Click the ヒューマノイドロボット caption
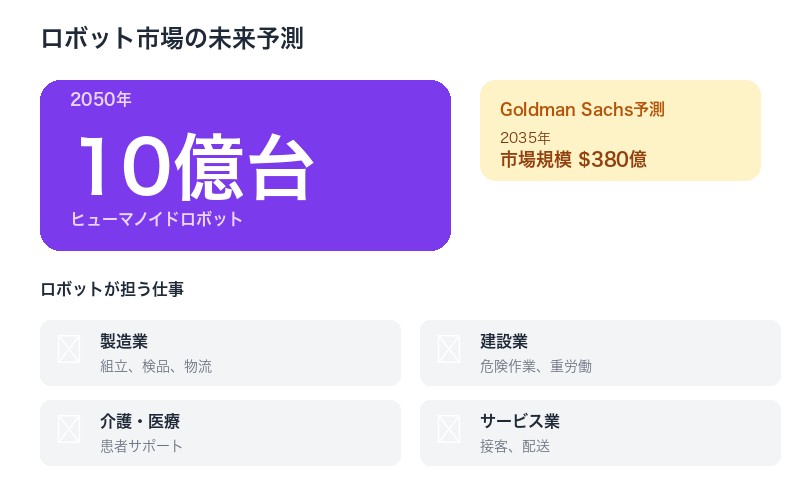800x500 pixels. (157, 219)
